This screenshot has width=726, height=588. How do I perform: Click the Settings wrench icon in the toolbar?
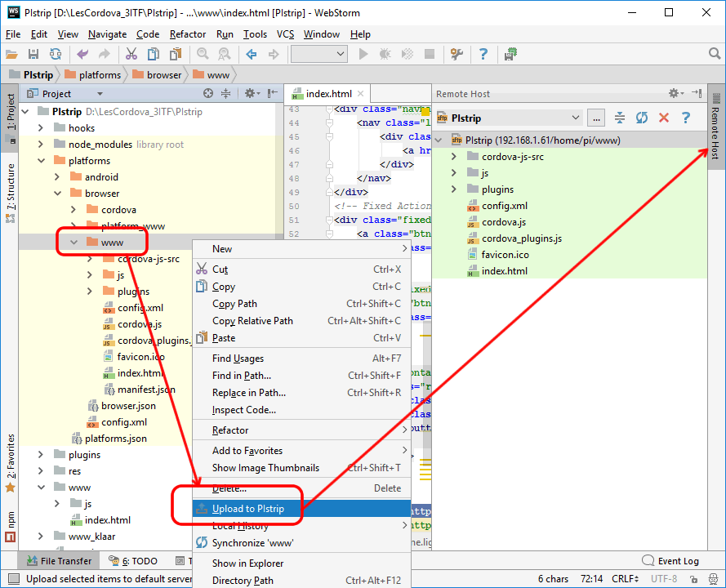457,54
